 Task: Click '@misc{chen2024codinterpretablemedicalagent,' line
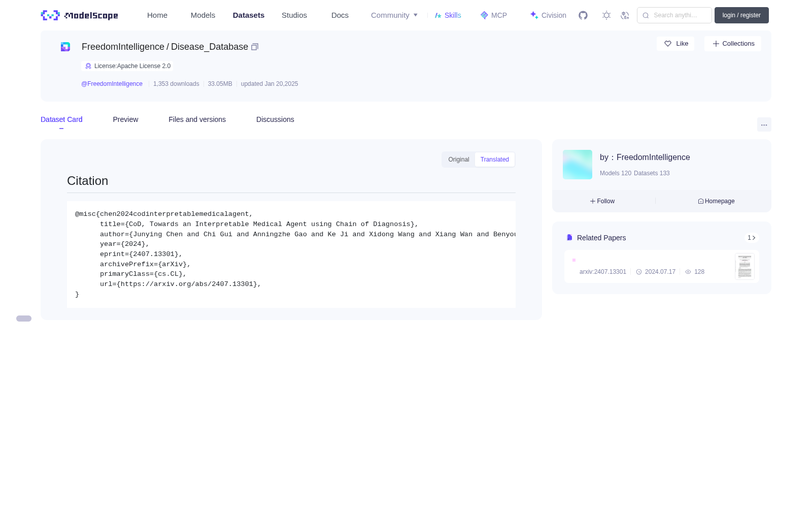(164, 214)
